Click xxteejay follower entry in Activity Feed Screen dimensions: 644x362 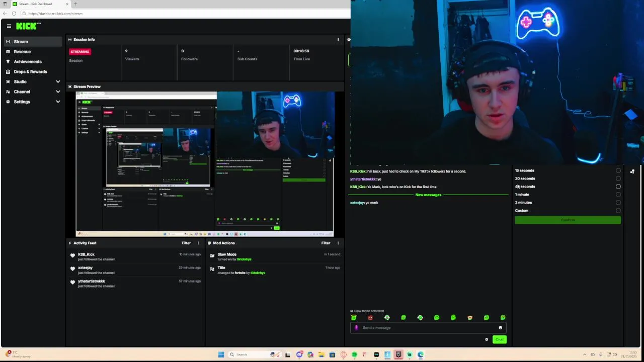pos(136,270)
